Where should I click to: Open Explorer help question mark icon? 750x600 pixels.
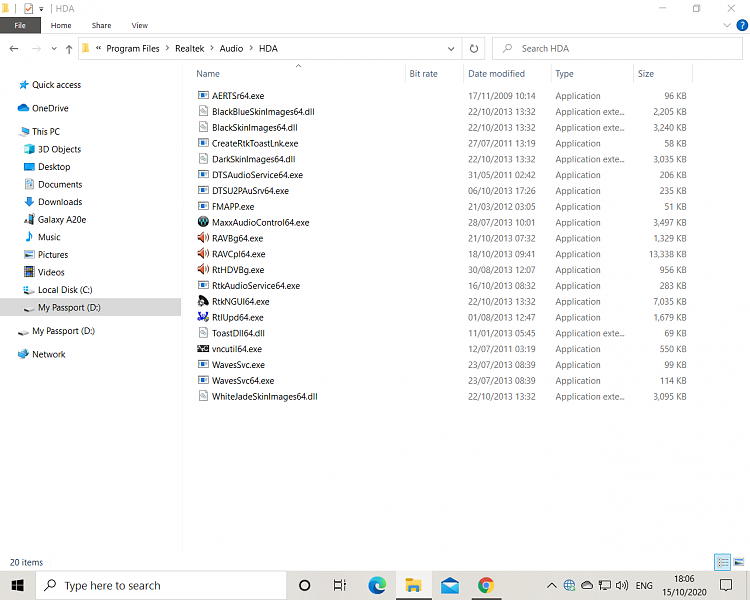(x=742, y=25)
